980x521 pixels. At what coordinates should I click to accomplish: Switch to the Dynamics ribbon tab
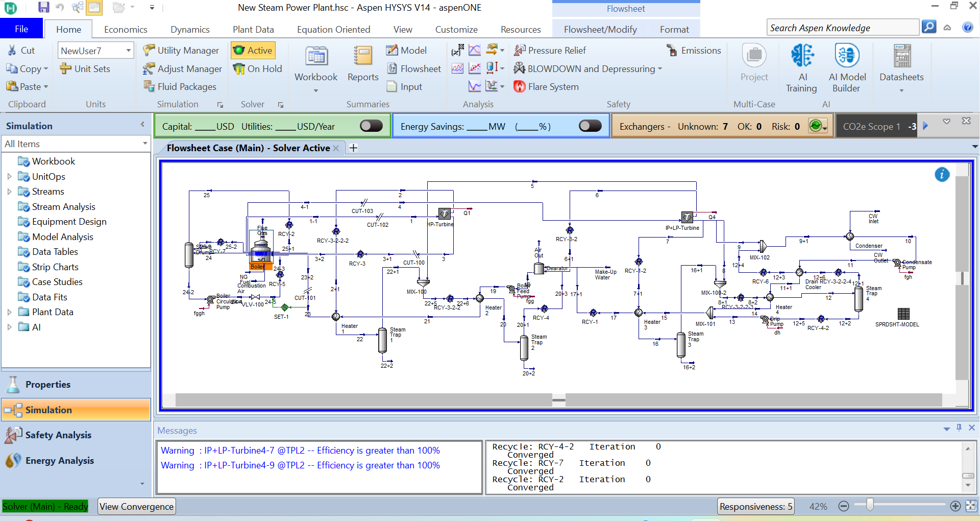point(190,30)
